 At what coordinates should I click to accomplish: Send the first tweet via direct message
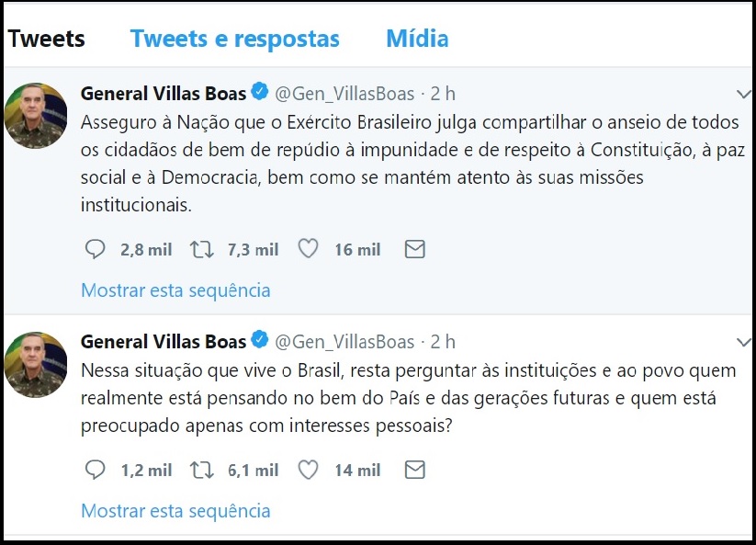pyautogui.click(x=415, y=249)
